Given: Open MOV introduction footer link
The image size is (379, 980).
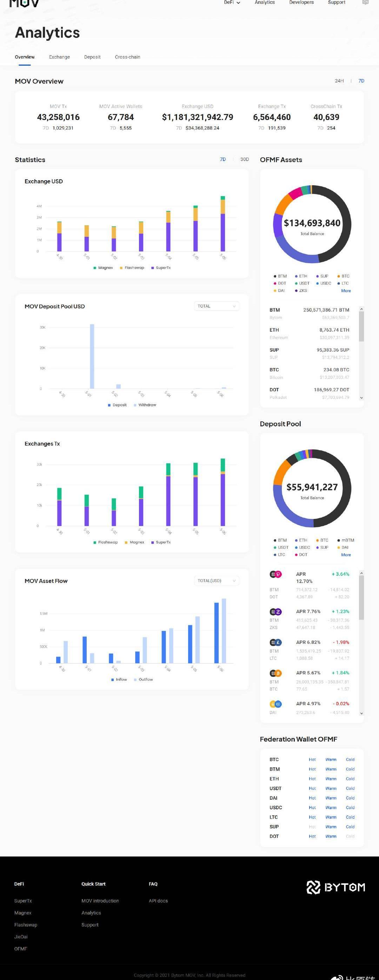Looking at the screenshot, I should pos(100,901).
